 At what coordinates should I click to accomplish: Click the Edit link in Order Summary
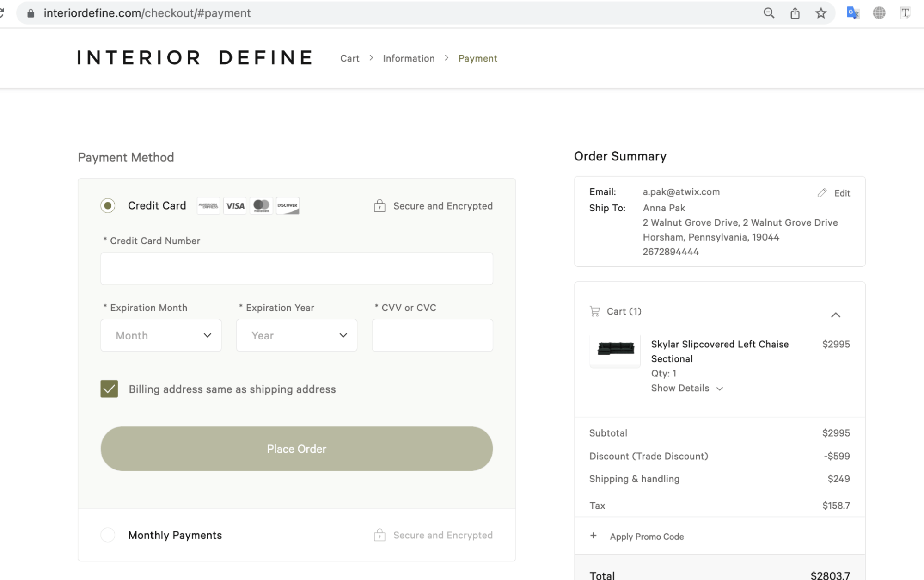coord(842,193)
